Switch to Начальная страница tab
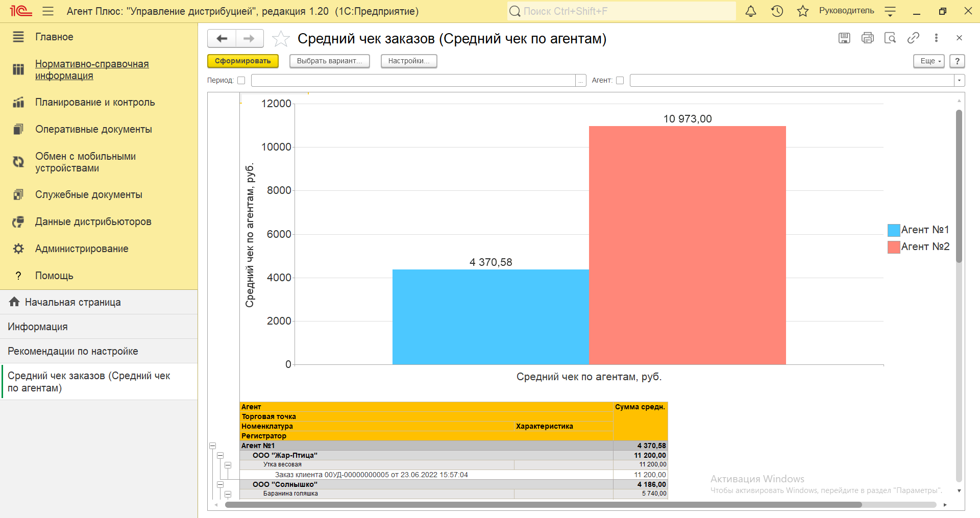The height and width of the screenshot is (518, 980). 99,302
